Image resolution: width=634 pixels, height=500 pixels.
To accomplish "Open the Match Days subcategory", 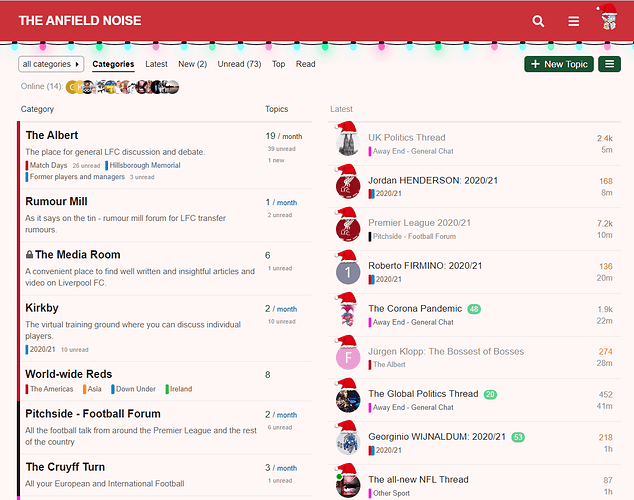I will click(x=48, y=165).
